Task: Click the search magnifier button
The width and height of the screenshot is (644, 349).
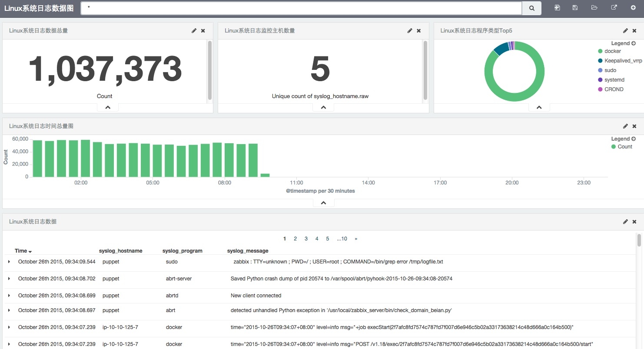Action: click(531, 8)
